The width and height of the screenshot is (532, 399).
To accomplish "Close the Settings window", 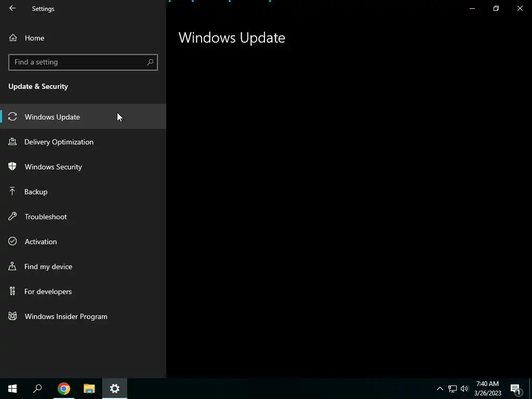I will click(x=520, y=8).
